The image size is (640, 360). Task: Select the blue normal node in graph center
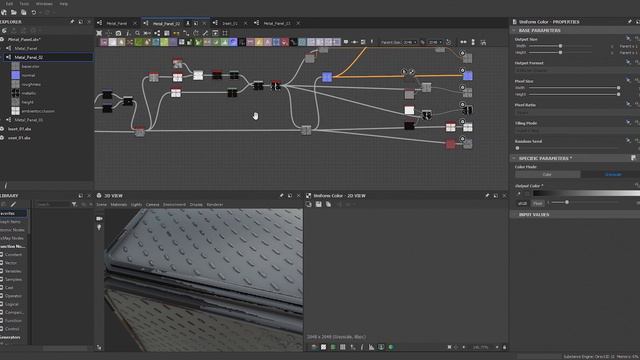[x=327, y=77]
